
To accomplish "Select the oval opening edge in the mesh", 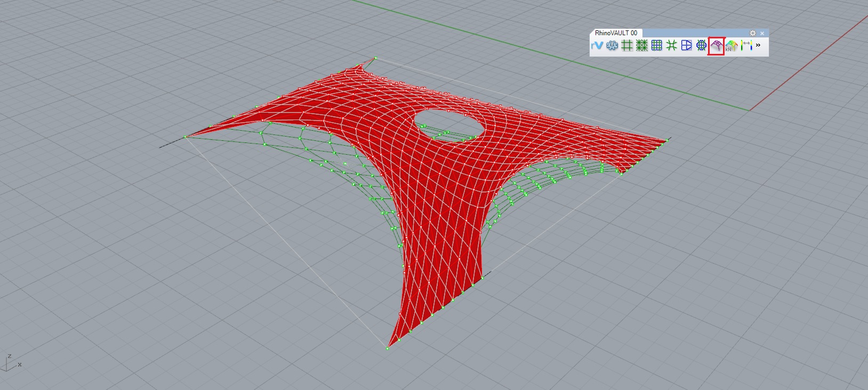I will (449, 123).
